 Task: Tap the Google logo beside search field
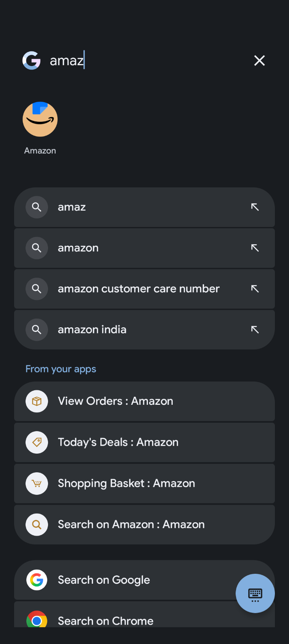(x=32, y=61)
